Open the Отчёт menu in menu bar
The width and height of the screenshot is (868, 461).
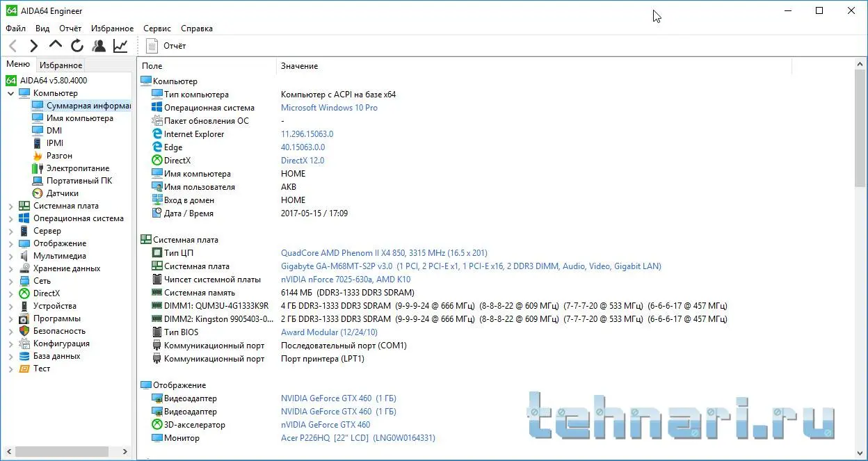point(70,29)
